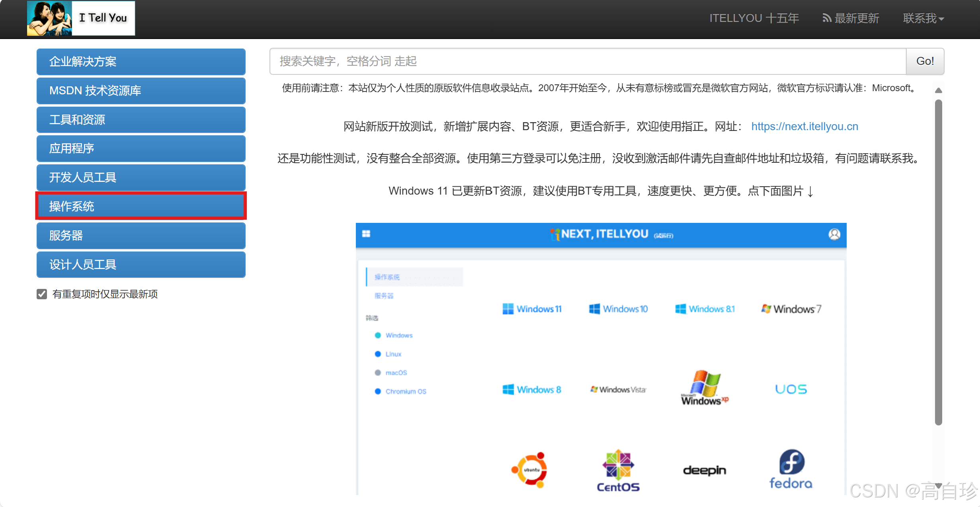Click the CentOS logo in preview
980x507 pixels.
point(618,471)
